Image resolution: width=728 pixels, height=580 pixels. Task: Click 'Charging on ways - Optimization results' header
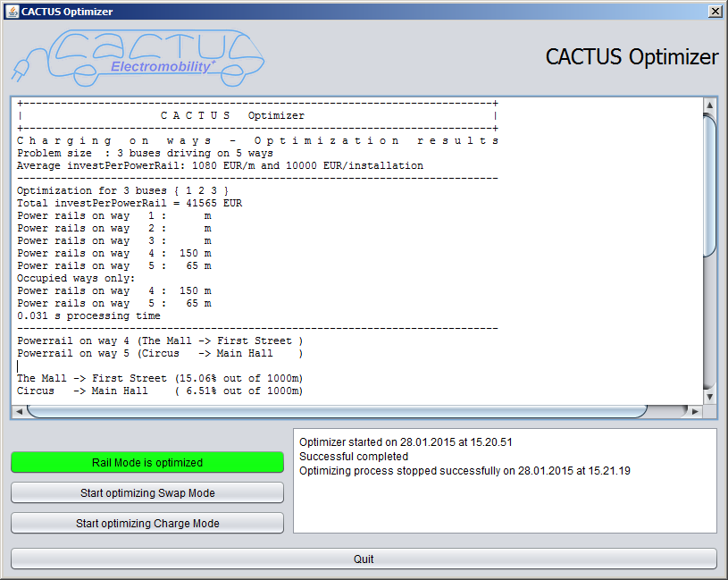pos(257,140)
